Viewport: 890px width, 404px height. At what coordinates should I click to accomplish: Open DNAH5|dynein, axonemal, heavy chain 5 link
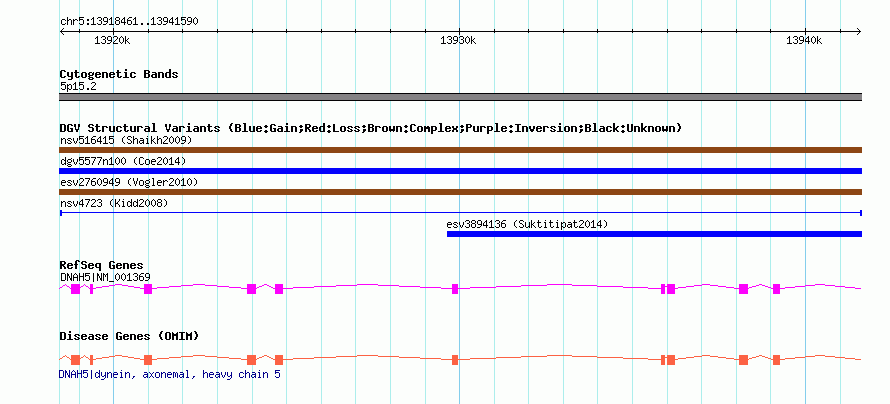click(169, 375)
